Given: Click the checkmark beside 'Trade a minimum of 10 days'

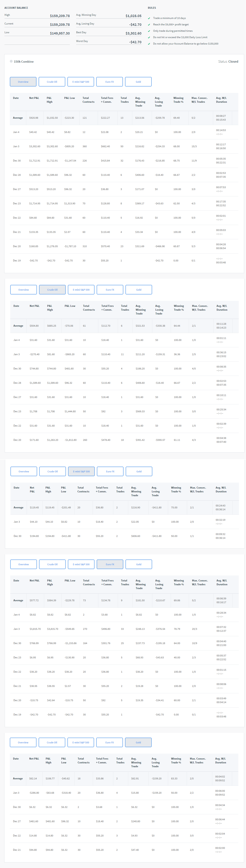Looking at the screenshot, I should [x=149, y=18].
